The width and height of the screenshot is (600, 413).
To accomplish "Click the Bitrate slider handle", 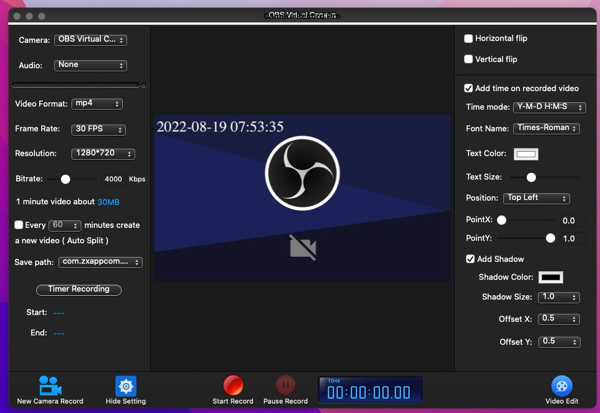I will [x=65, y=179].
